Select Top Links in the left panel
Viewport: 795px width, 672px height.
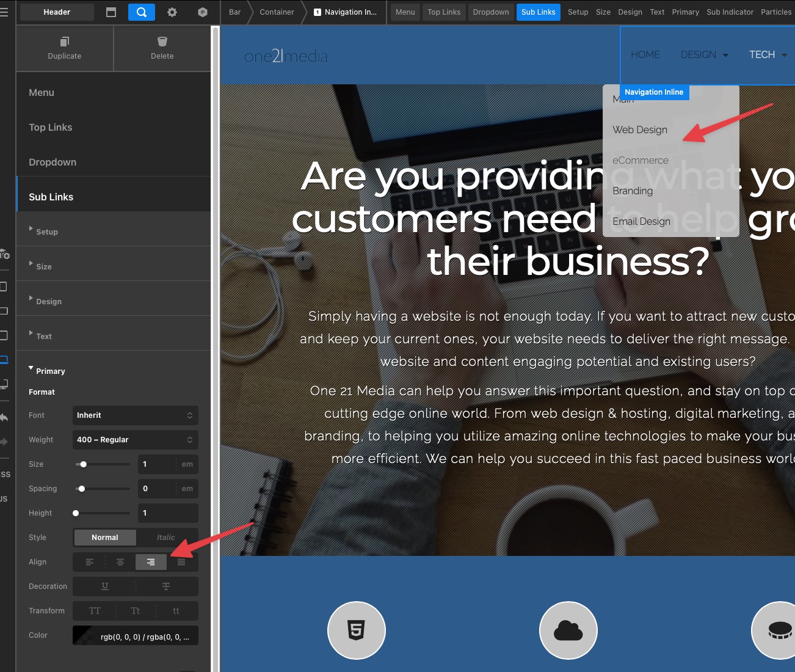coord(51,127)
